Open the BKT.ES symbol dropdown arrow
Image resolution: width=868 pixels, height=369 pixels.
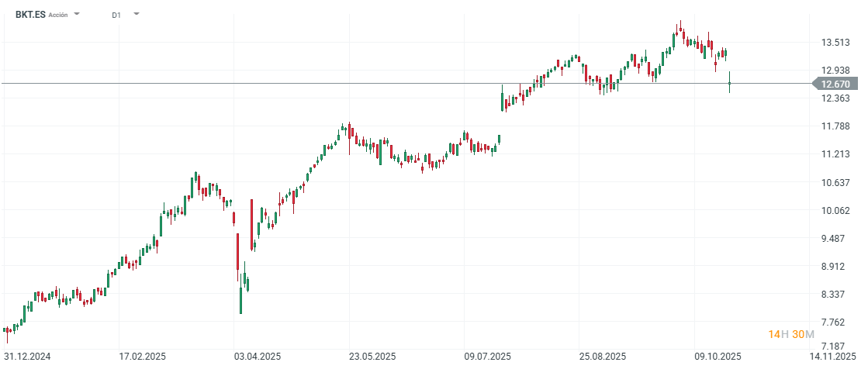(77, 14)
